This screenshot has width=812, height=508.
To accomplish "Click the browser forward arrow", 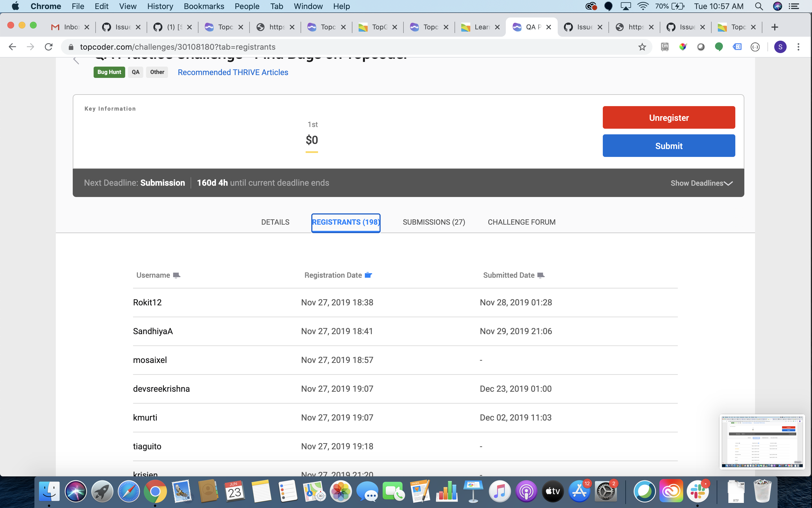I will click(30, 47).
